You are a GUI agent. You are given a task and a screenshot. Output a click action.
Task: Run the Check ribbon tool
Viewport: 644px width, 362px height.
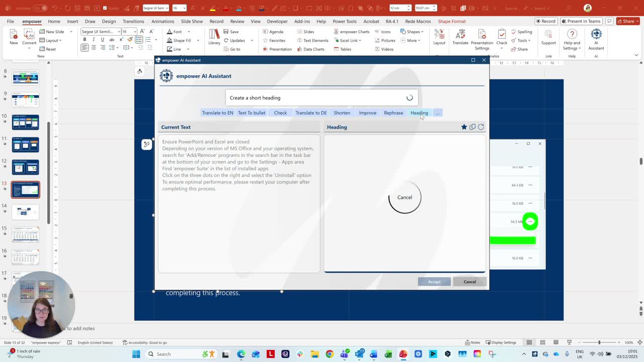pyautogui.click(x=502, y=38)
